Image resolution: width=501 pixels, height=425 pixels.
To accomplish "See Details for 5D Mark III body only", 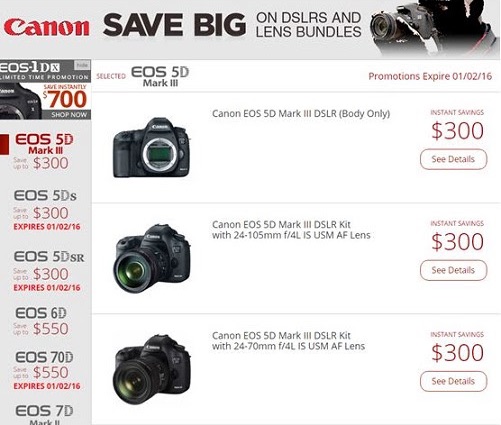I will (453, 159).
